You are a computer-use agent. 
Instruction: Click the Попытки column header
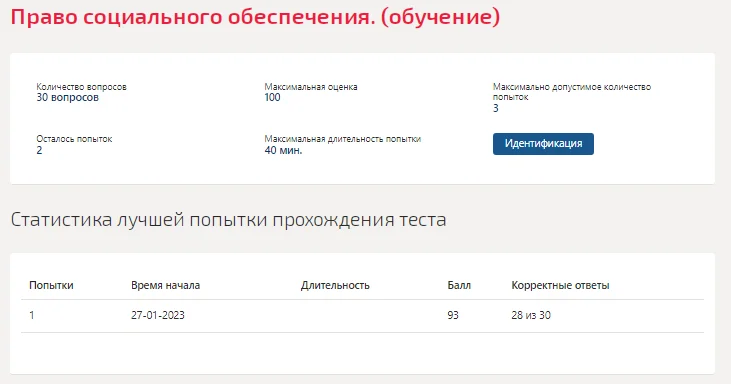pos(51,285)
